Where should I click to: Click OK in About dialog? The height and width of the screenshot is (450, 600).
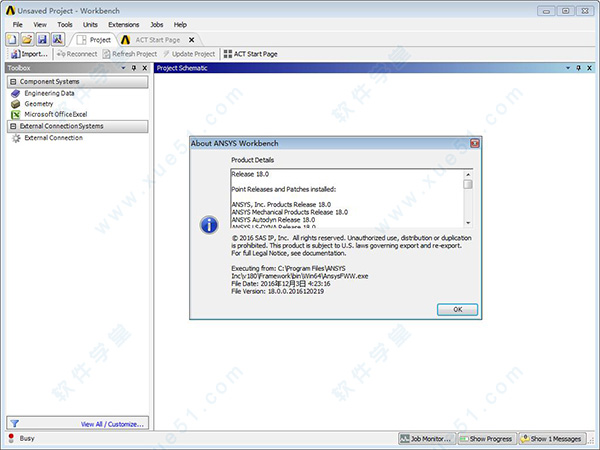tap(457, 310)
